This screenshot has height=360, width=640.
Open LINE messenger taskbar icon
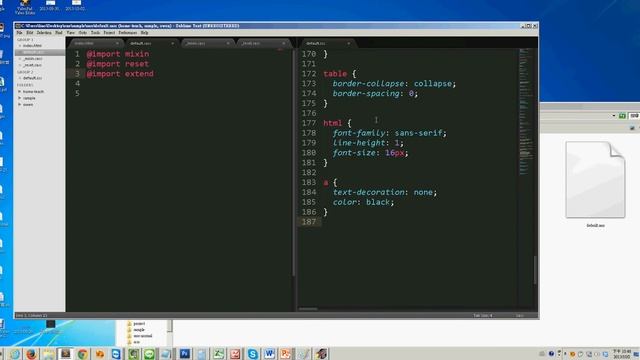pos(149,354)
